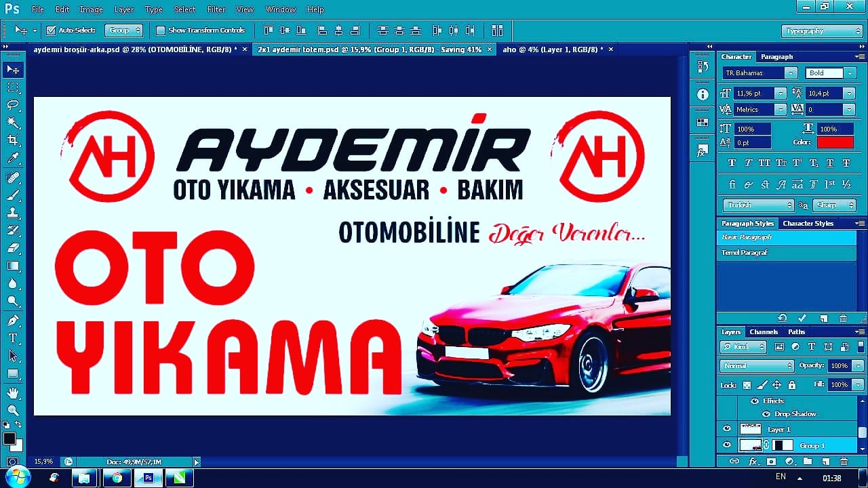Create new group with folder icon
Viewport: 868px width, 488px height.
click(x=808, y=462)
